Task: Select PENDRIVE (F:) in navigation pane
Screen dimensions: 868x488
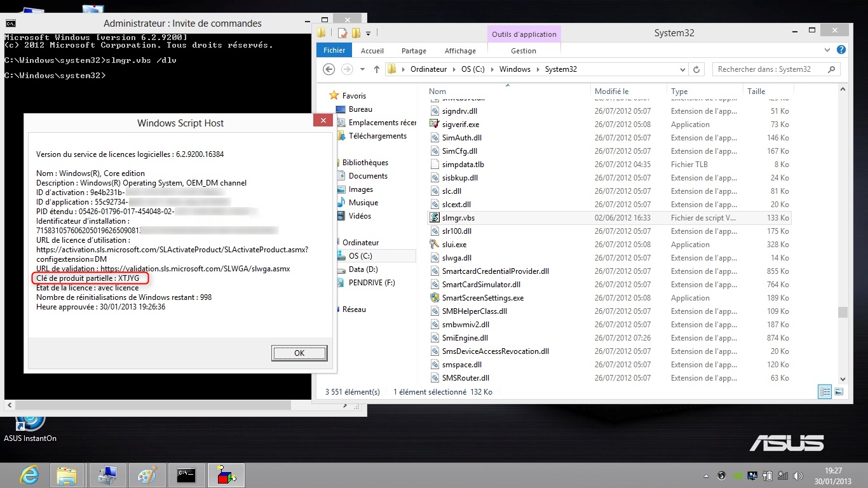Action: [371, 283]
